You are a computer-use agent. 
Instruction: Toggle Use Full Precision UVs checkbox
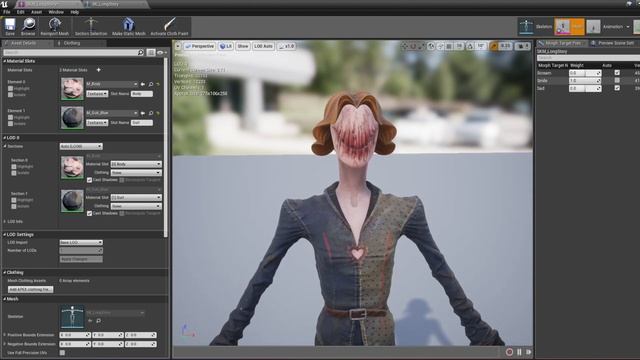click(62, 353)
